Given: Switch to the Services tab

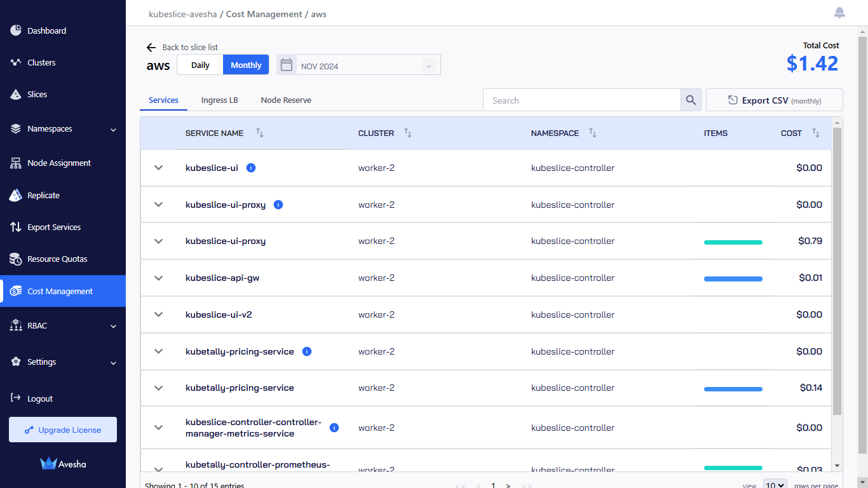Looking at the screenshot, I should (x=163, y=100).
